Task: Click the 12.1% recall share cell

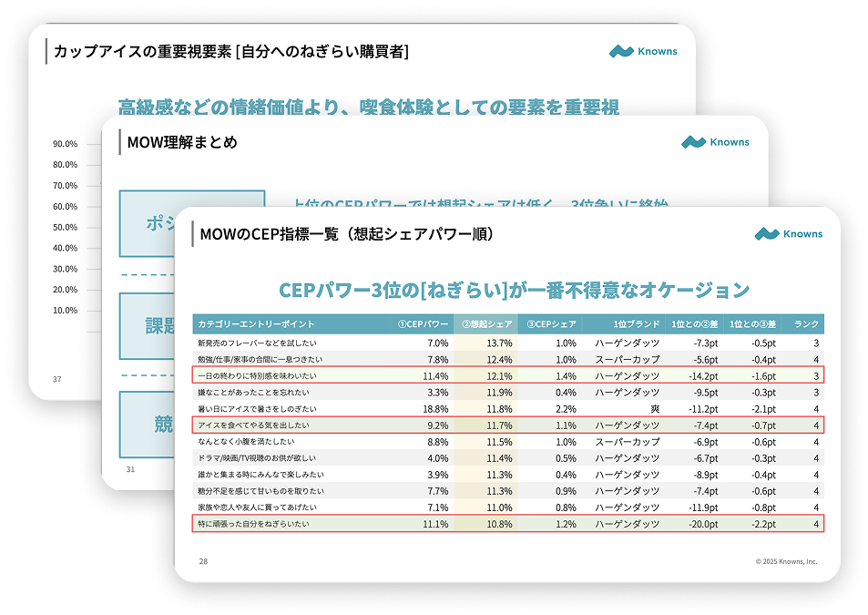Action: [x=499, y=376]
